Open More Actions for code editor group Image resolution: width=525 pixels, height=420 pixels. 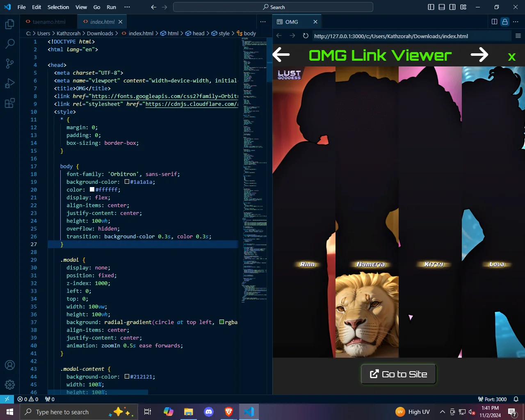[263, 22]
